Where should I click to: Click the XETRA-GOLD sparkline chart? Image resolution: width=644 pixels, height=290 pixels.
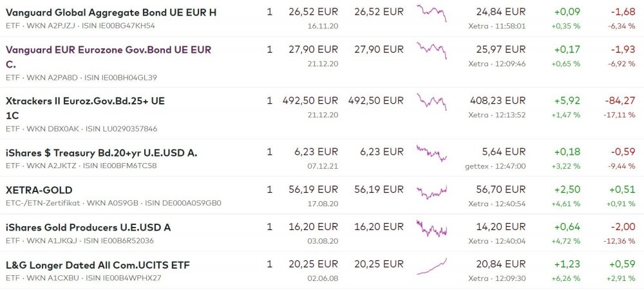pos(431,191)
